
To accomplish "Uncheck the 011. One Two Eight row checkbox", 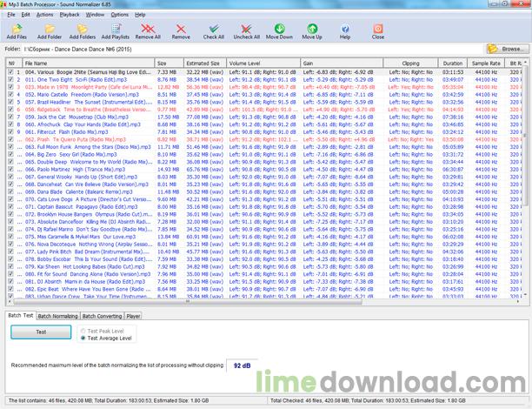I will click(x=10, y=79).
